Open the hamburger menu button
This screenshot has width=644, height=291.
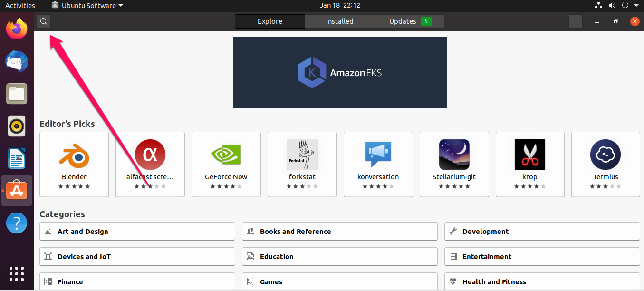click(x=576, y=21)
